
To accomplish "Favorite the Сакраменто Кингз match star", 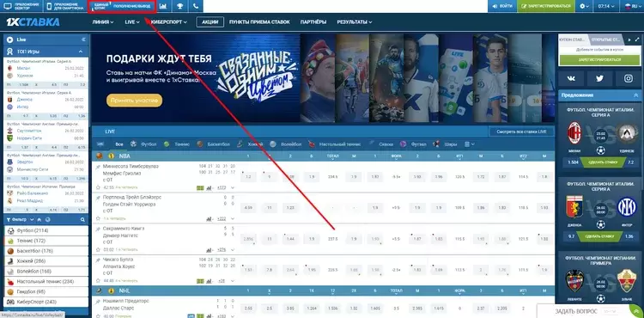I will click(x=98, y=249).
